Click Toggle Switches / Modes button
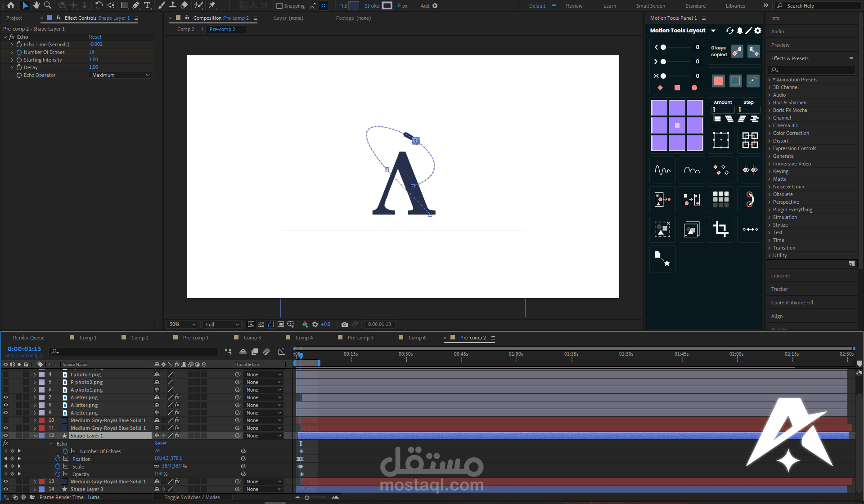This screenshot has height=504, width=864. tap(192, 497)
